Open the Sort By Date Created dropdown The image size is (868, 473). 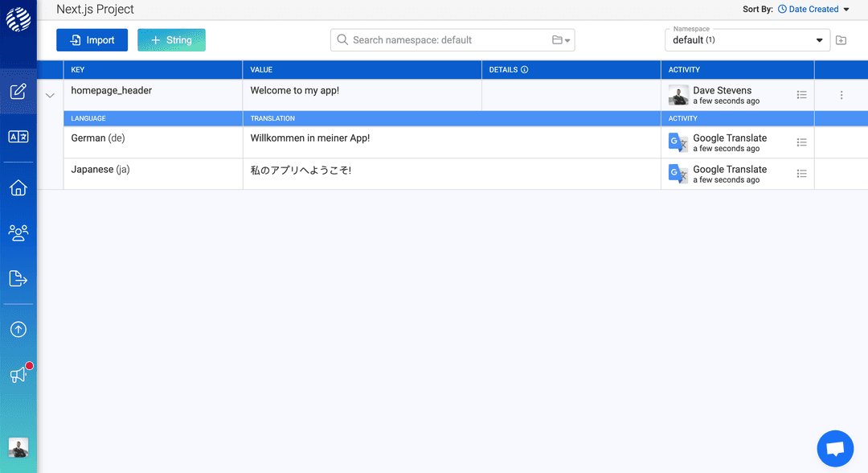813,9
